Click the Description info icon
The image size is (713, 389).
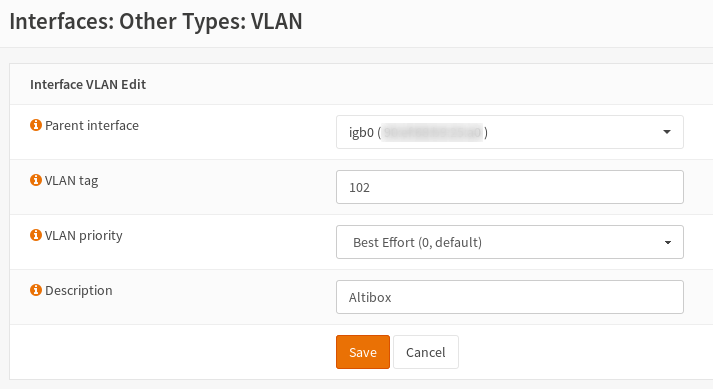click(35, 290)
